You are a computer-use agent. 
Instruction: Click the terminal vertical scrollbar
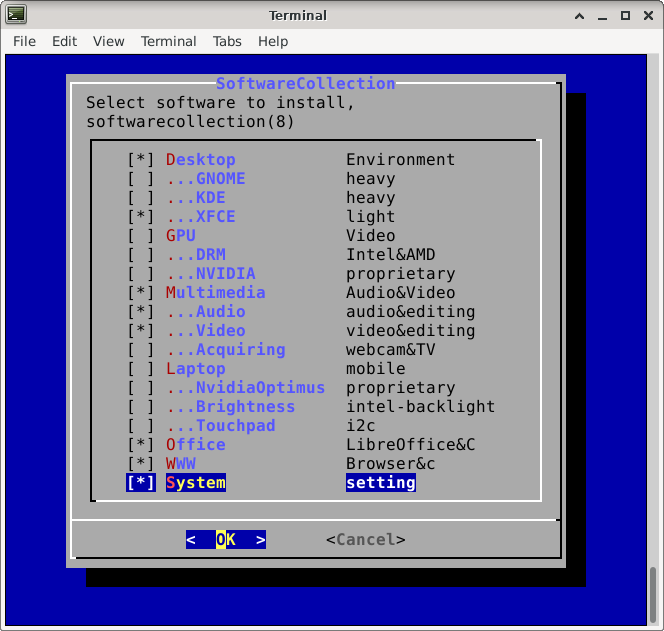point(654,590)
